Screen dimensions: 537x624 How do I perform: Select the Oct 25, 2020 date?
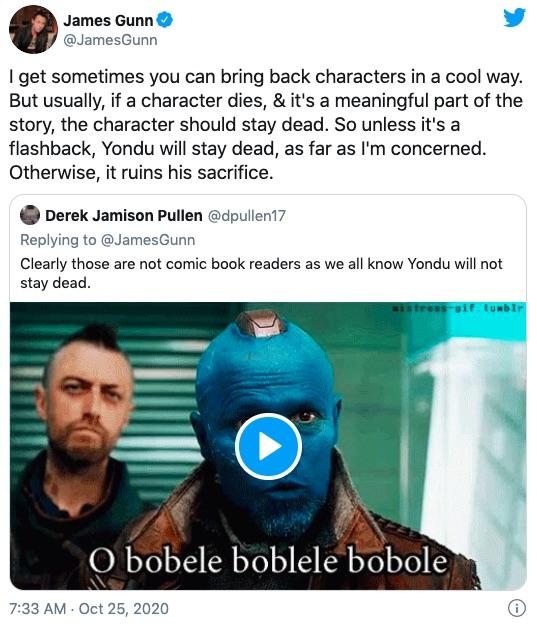click(124, 608)
